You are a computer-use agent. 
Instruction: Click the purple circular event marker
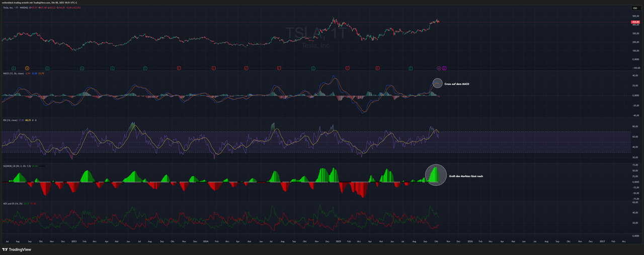439,68
